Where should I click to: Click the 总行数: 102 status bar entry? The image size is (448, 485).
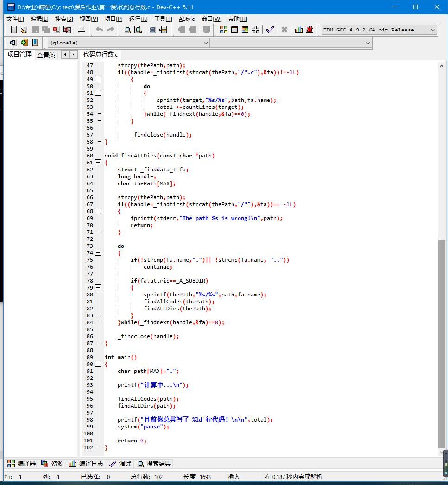(147, 477)
